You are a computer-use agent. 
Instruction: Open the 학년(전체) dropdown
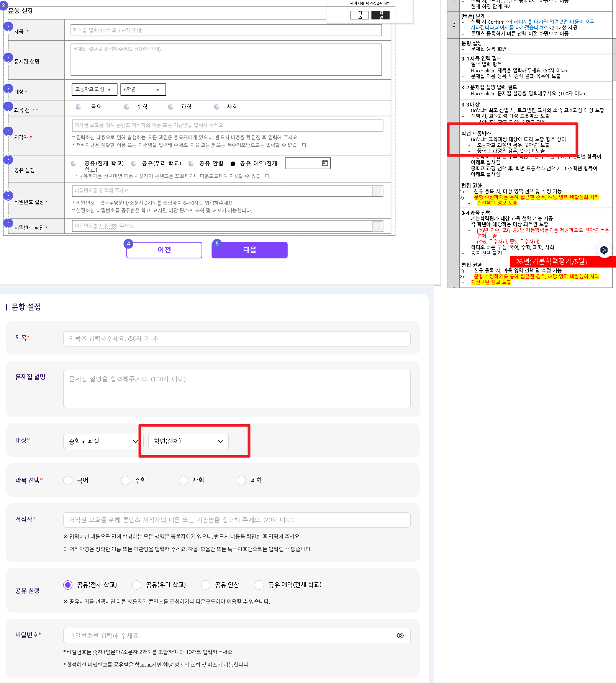coord(188,441)
